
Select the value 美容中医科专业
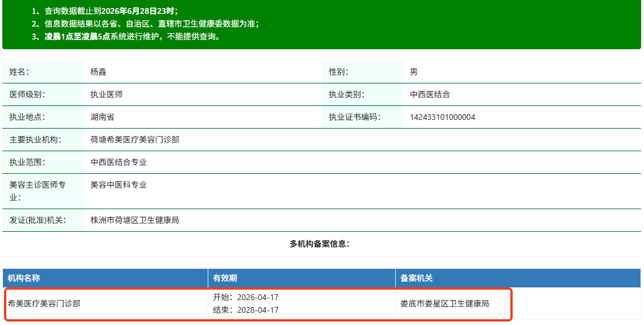[x=118, y=185]
